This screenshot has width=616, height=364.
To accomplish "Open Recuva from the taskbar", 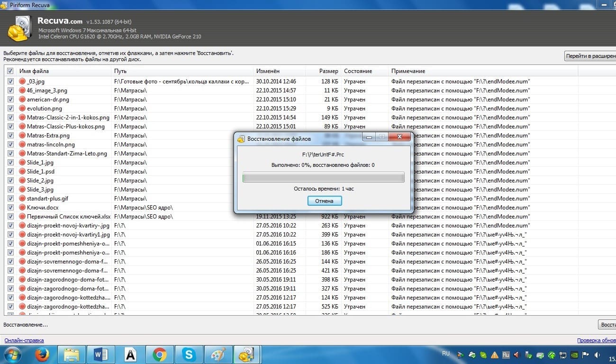I will [247, 354].
